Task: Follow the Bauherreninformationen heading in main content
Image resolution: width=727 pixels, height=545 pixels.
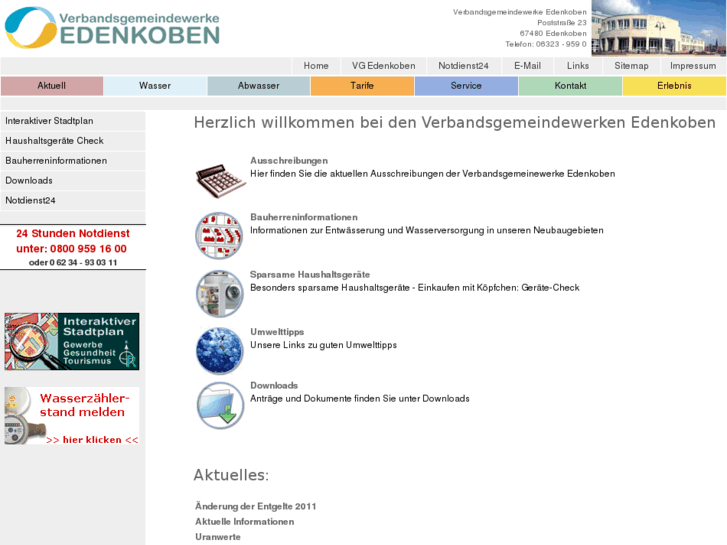Action: pos(304,217)
